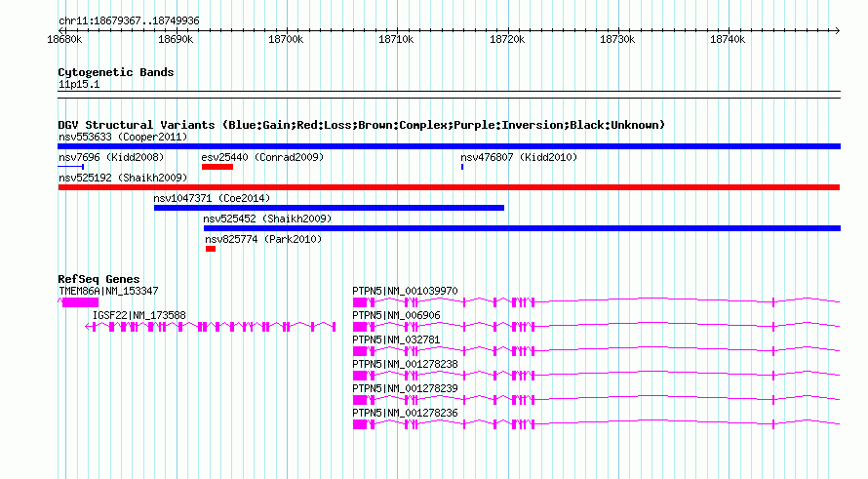
Task: Select the IGSF22 NM_173588 gene model
Action: 211,327
